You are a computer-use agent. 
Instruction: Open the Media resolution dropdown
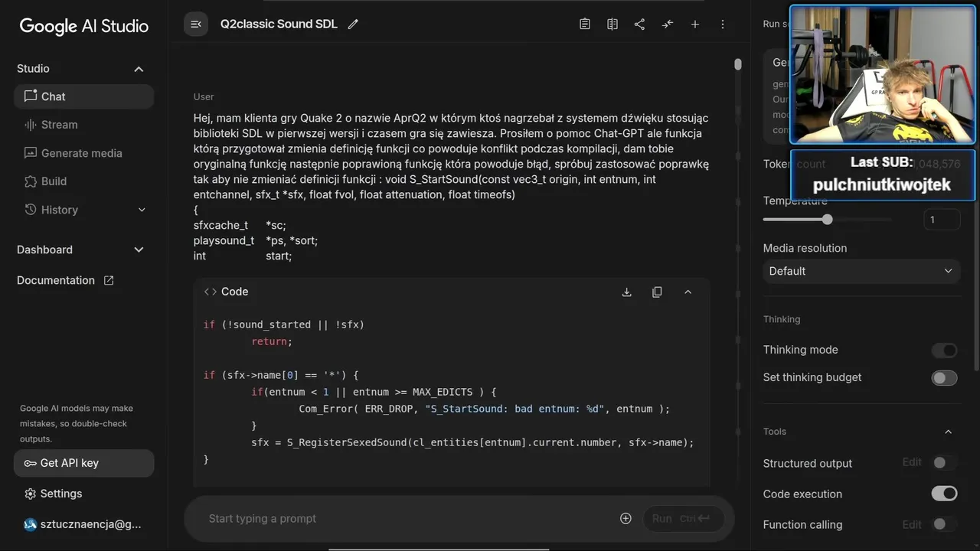coord(862,271)
